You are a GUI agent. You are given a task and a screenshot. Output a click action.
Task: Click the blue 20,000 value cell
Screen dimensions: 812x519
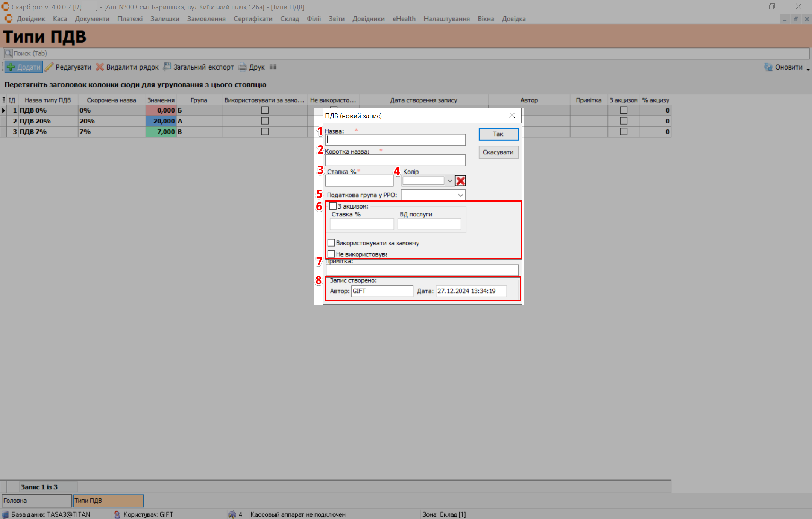(161, 121)
